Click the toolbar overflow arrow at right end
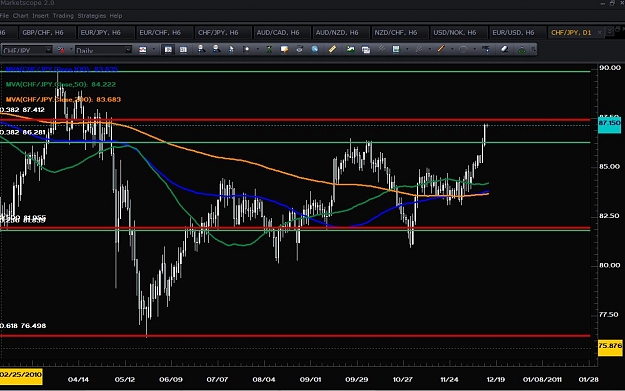 [x=533, y=50]
